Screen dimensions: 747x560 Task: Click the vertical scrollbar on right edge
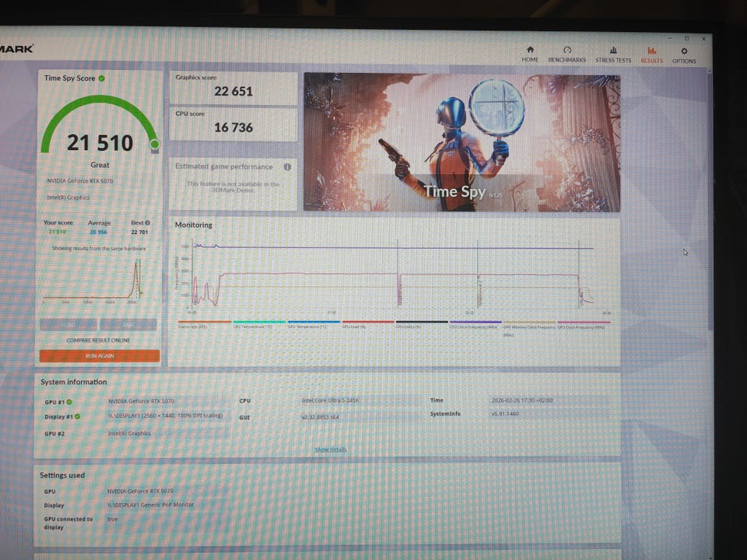click(710, 200)
